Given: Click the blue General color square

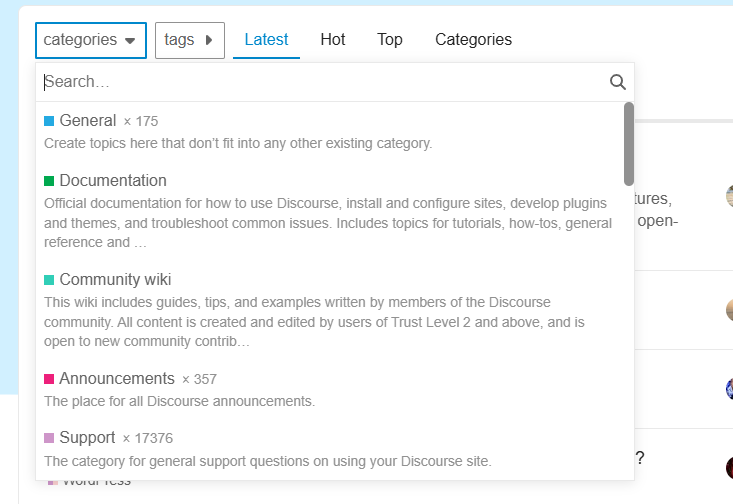Looking at the screenshot, I should point(49,121).
